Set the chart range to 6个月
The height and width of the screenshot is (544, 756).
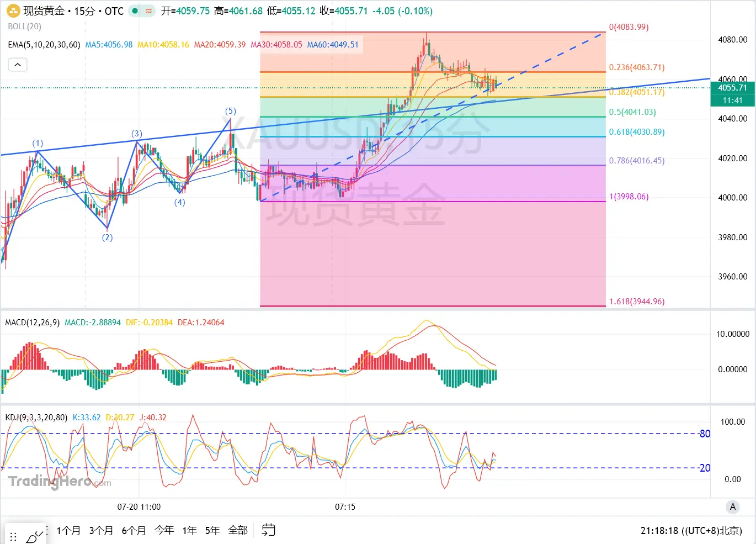[x=134, y=530]
